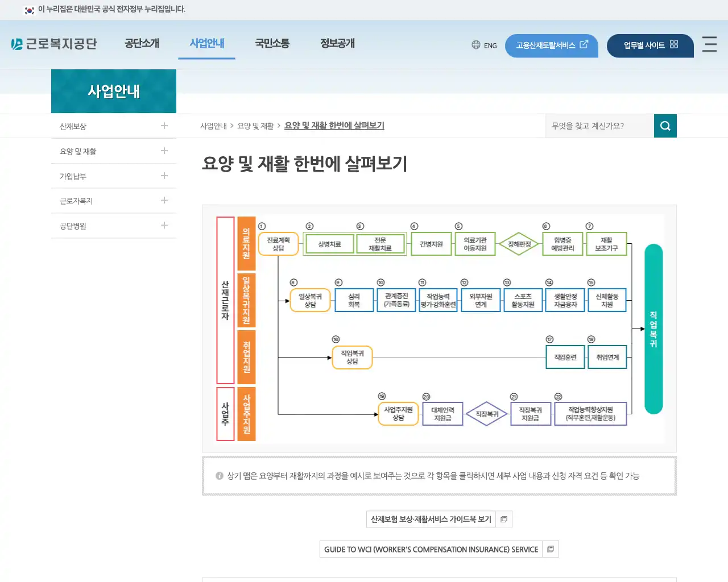Open the 국민소통 menu
Image resolution: width=728 pixels, height=582 pixels.
(272, 43)
